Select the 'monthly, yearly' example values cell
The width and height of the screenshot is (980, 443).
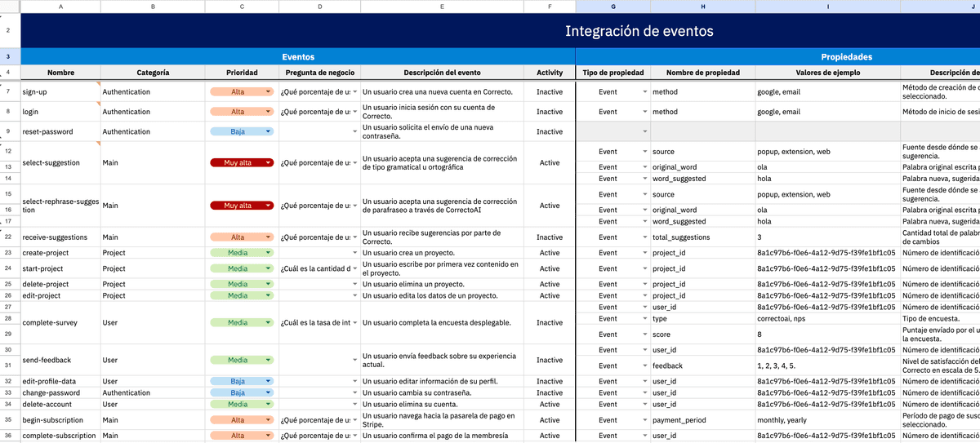click(x=827, y=420)
